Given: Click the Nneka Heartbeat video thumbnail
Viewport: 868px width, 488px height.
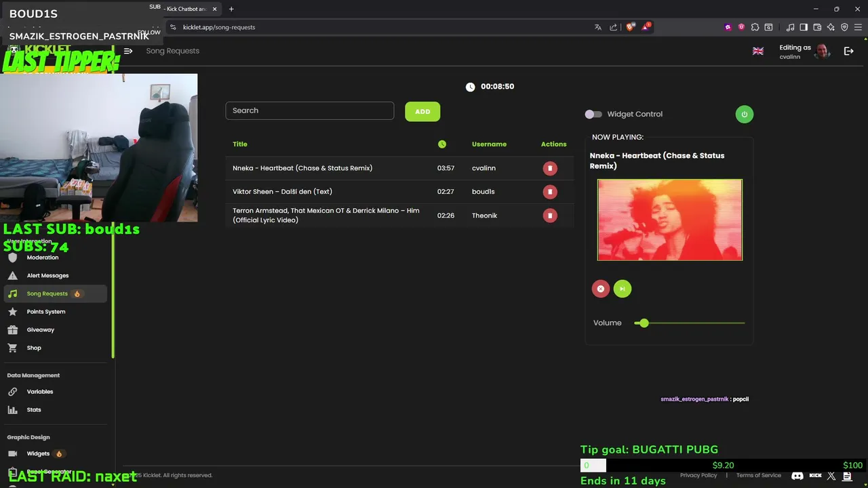Looking at the screenshot, I should pyautogui.click(x=670, y=220).
